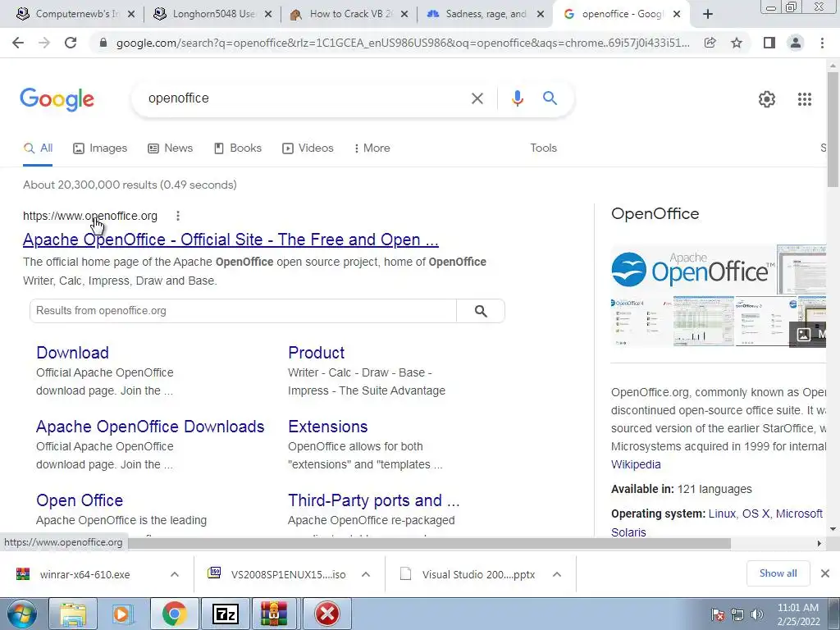Click the Google logo
Screen dimensions: 840x630
[x=57, y=99]
